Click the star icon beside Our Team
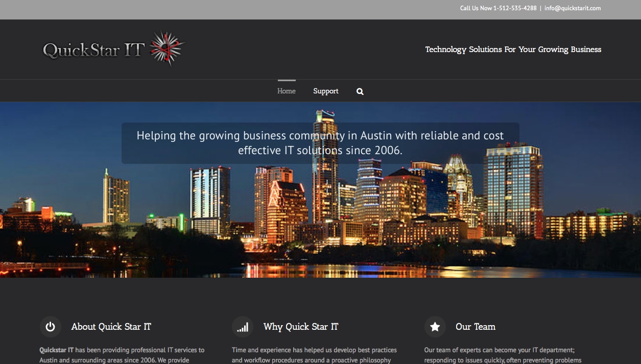Viewport: 641px width, 364px height. point(435,327)
